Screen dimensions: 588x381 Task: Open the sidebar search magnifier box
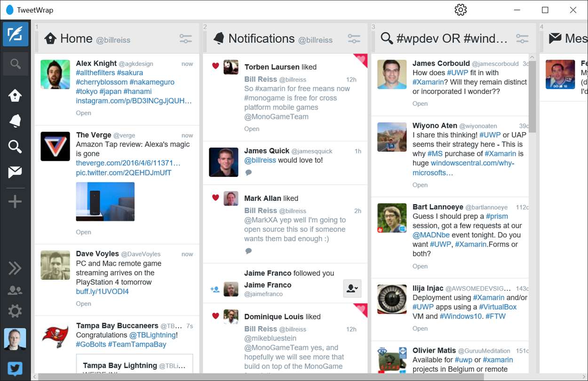(16, 64)
